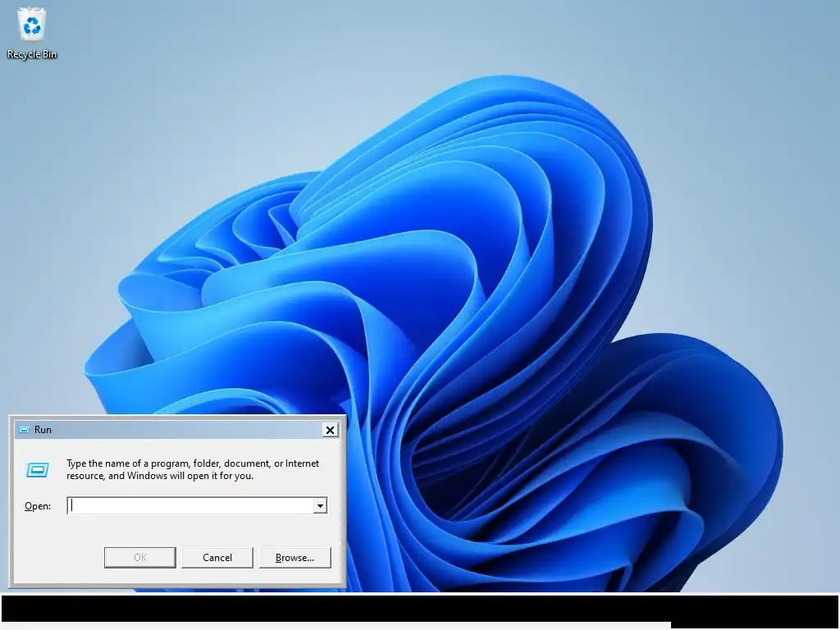Click the Open text input field
Screen dimensions: 840x630
pyautogui.click(x=190, y=505)
